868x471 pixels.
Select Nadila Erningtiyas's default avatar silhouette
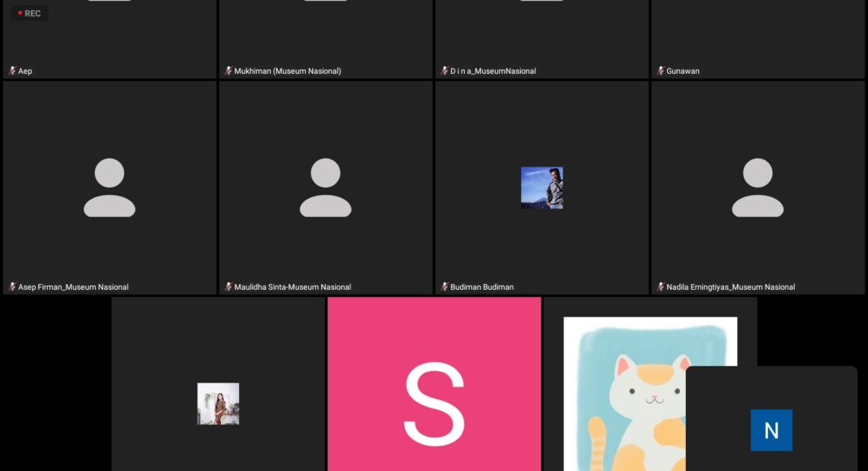757,188
